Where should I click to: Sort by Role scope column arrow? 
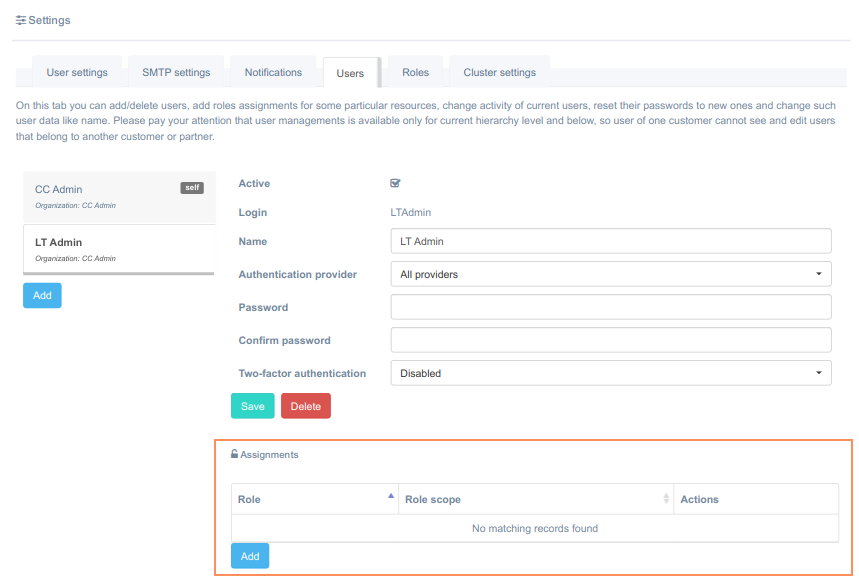666,499
